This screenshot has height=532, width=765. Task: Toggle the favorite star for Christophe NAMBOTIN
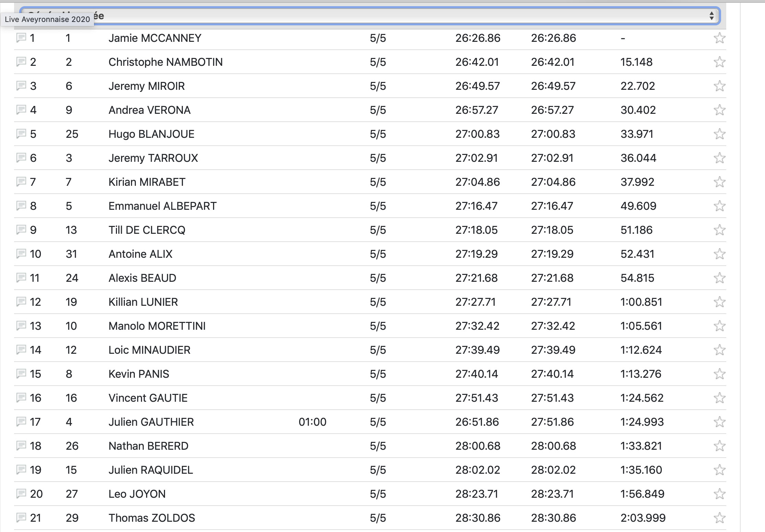(x=719, y=62)
